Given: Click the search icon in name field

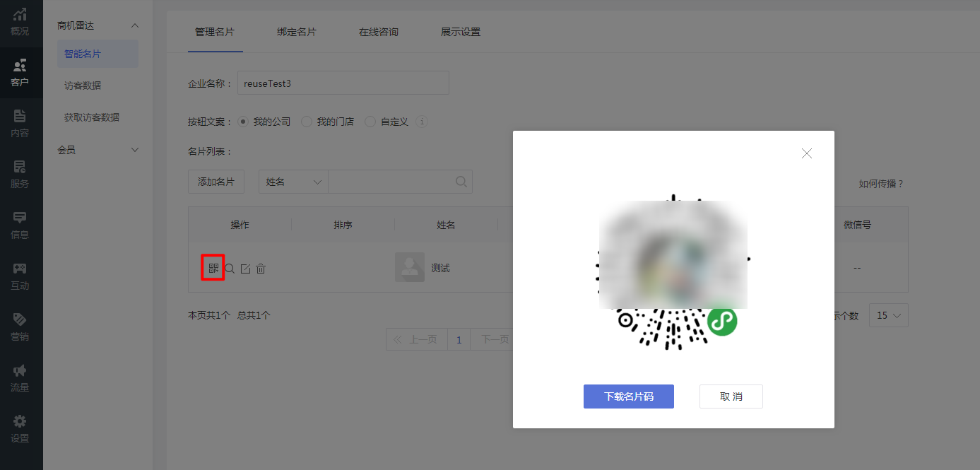Looking at the screenshot, I should pyautogui.click(x=461, y=182).
